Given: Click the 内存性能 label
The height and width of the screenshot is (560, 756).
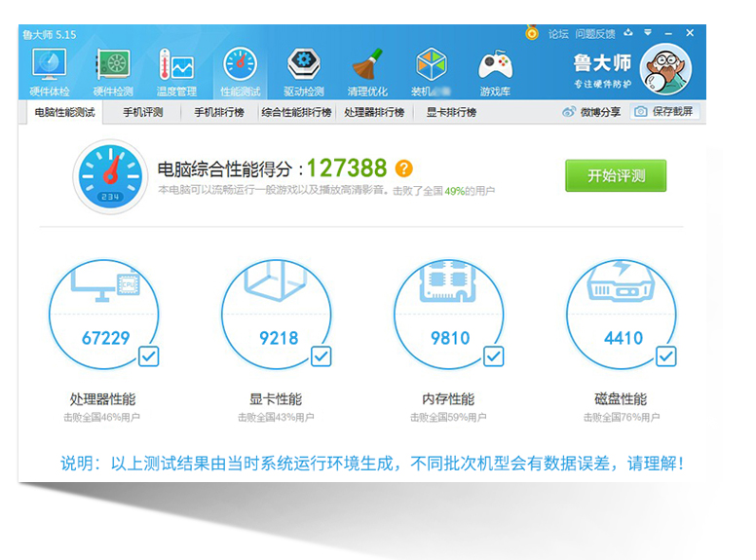Looking at the screenshot, I should point(448,399).
